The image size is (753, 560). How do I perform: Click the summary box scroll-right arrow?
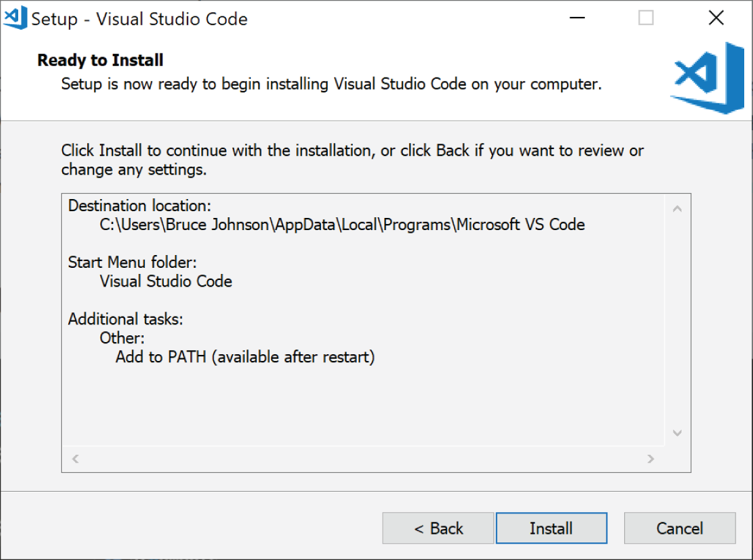650,459
